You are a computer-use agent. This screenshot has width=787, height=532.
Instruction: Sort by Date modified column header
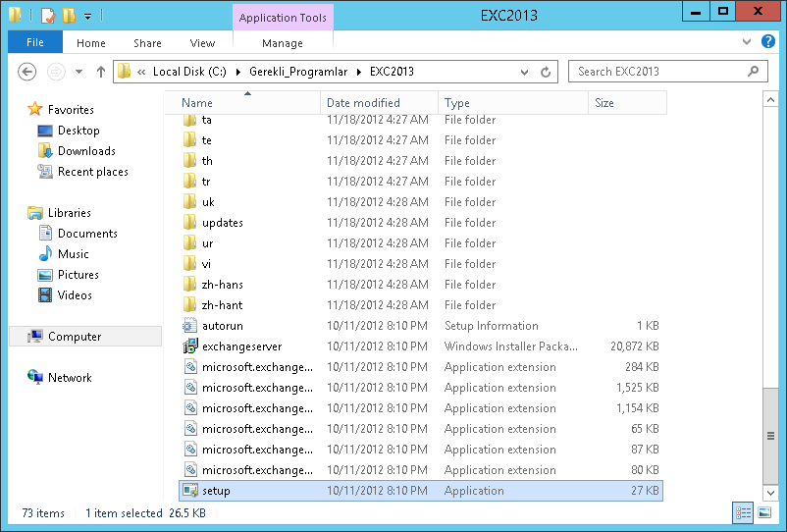point(380,103)
